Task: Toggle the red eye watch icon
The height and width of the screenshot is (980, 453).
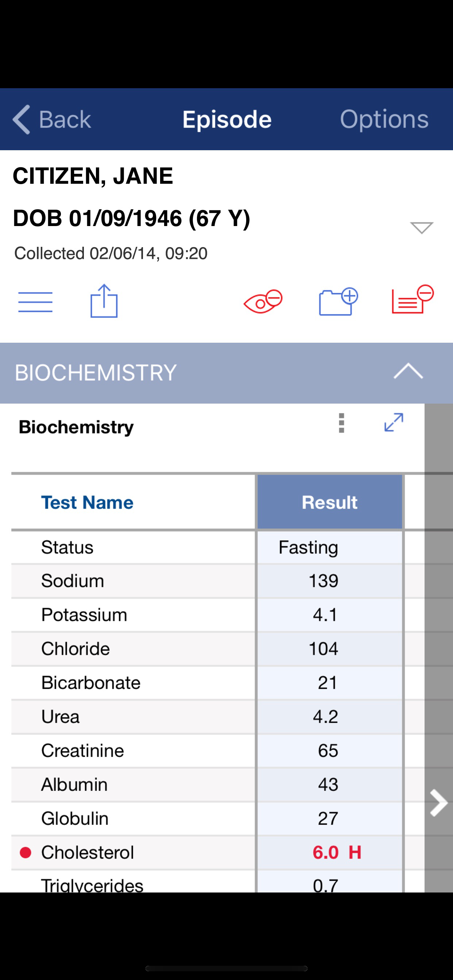Action: (x=263, y=301)
